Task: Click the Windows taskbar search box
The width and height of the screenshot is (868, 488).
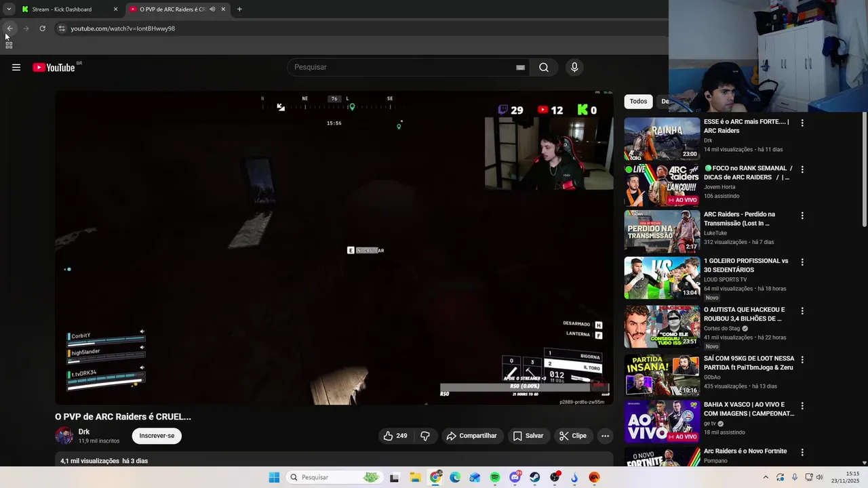Action: click(x=334, y=477)
